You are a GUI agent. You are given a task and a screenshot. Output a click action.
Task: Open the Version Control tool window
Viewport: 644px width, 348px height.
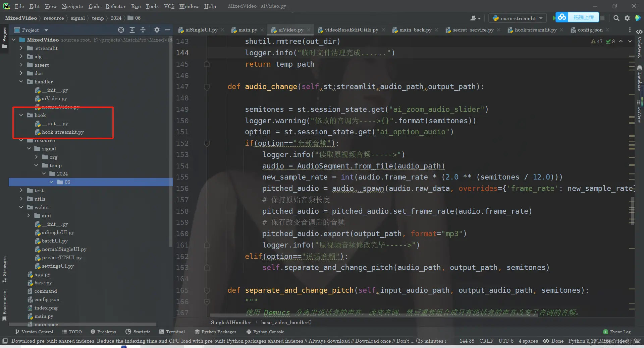tap(34, 332)
